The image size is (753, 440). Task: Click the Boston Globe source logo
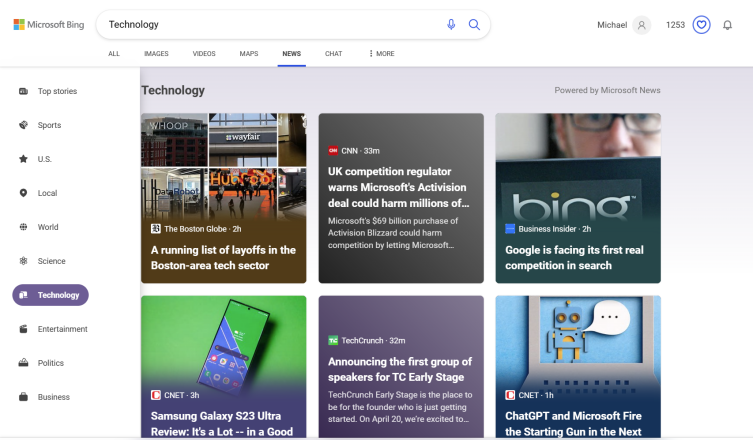click(156, 229)
